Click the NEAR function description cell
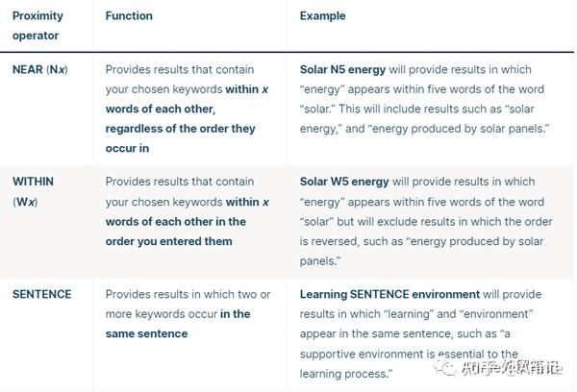This screenshot has width=577, height=392. 188,109
